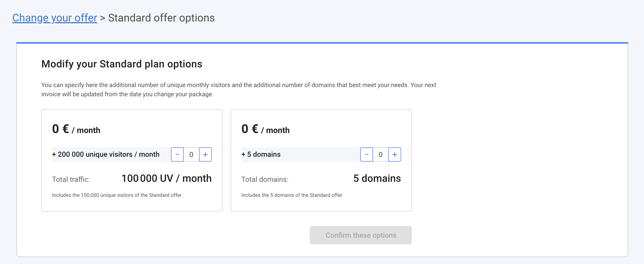Click the visitors card monthly price
The width and height of the screenshot is (644, 264).
tap(76, 129)
